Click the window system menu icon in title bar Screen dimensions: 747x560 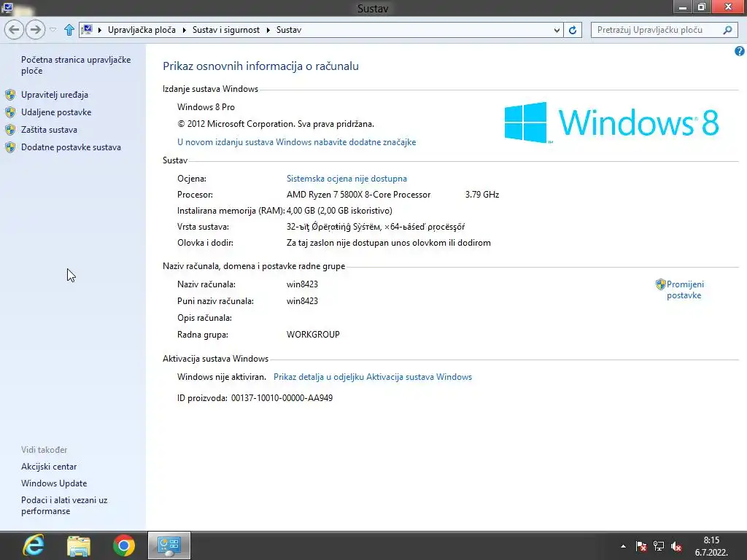[x=7, y=7]
